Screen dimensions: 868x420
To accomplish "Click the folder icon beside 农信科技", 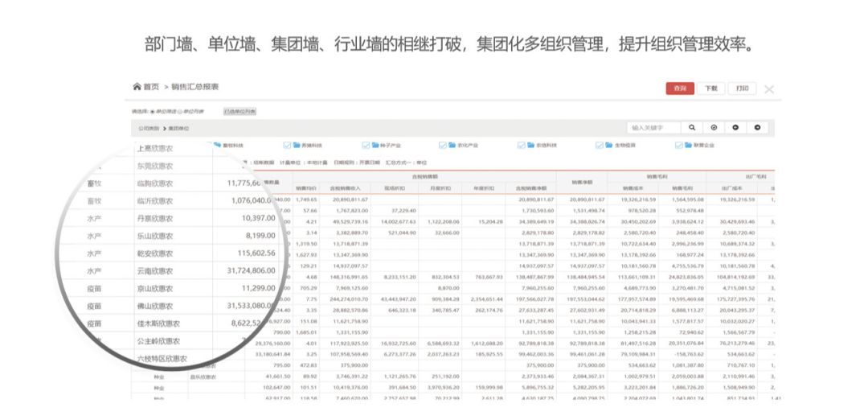I will click(531, 145).
